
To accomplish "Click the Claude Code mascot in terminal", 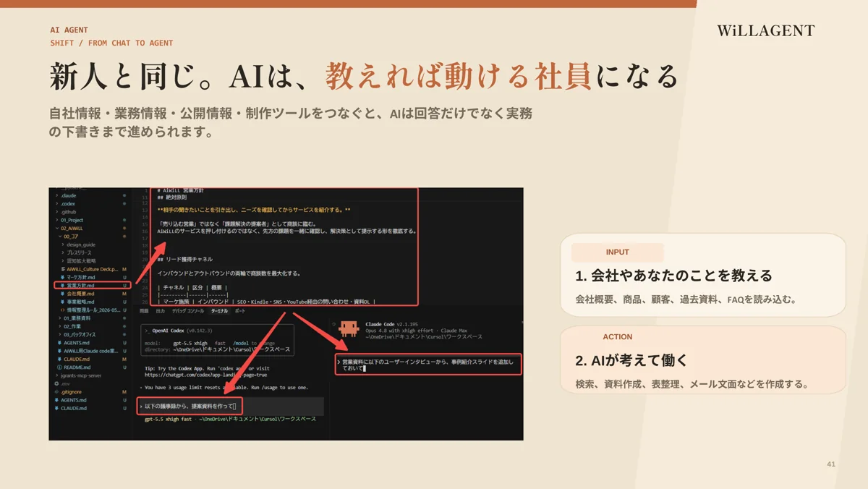I will (x=349, y=329).
